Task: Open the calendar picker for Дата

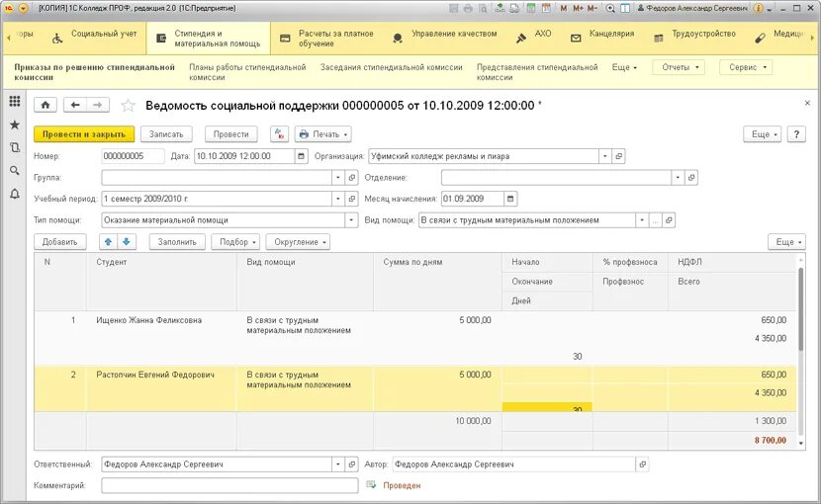Action: pyautogui.click(x=301, y=156)
